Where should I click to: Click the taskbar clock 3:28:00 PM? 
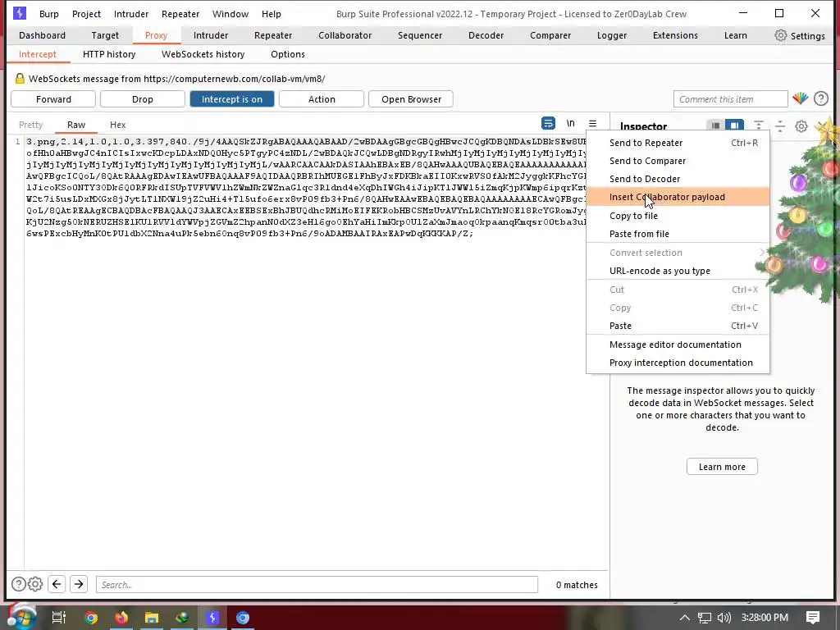tap(765, 618)
